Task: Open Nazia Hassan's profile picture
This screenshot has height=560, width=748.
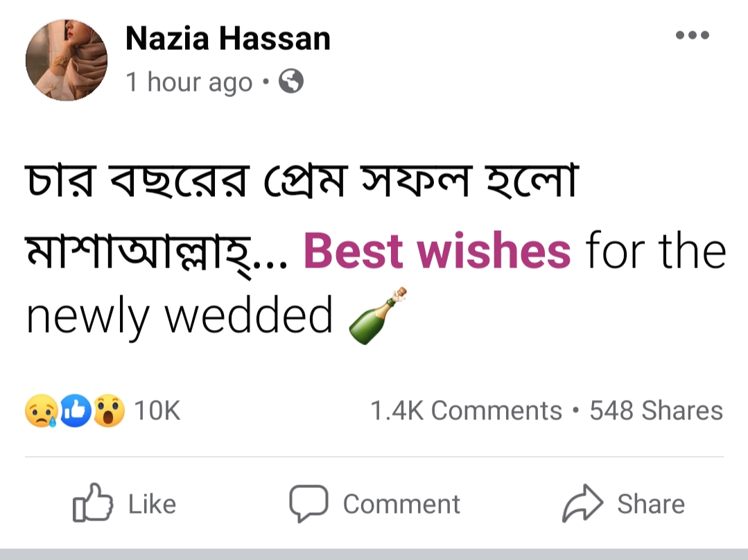Action: coord(67,60)
